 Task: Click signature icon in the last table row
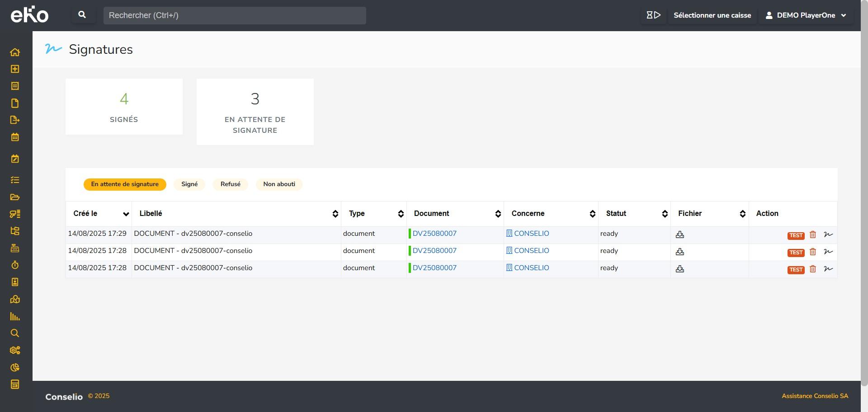pyautogui.click(x=828, y=269)
